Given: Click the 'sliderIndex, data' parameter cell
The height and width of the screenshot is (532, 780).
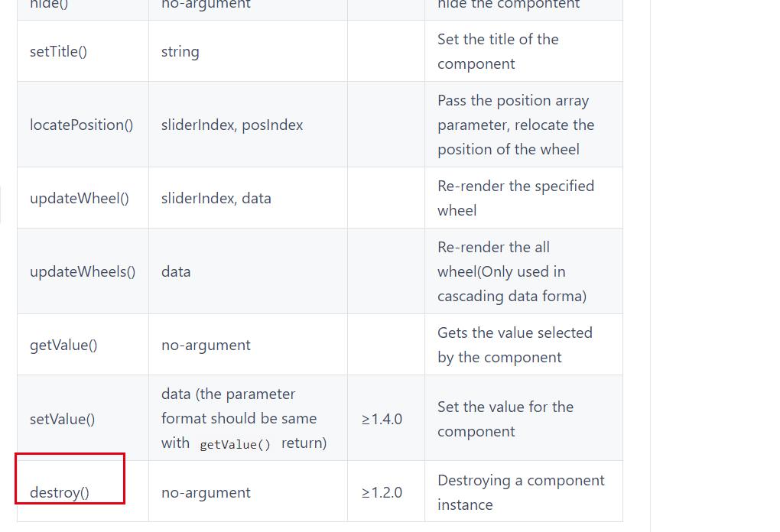Looking at the screenshot, I should (216, 198).
